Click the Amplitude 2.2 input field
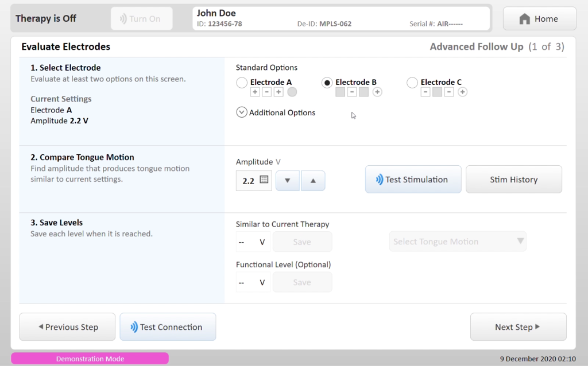The width and height of the screenshot is (588, 366). click(254, 181)
